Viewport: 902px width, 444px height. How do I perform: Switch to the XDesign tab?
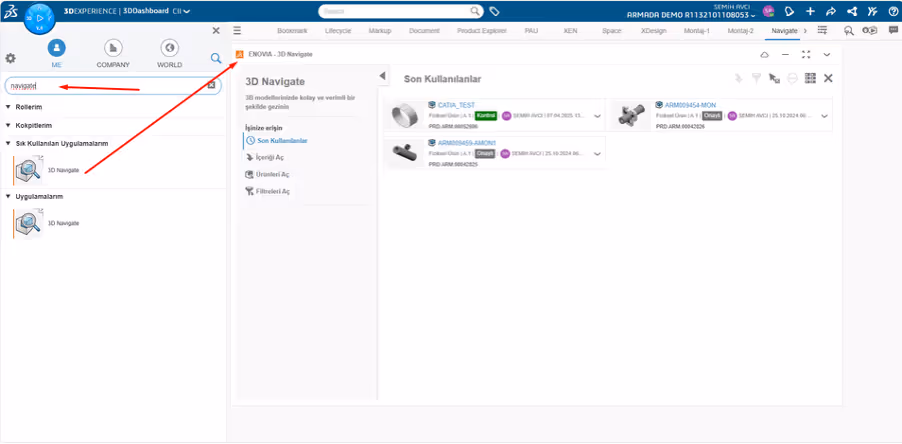(653, 30)
